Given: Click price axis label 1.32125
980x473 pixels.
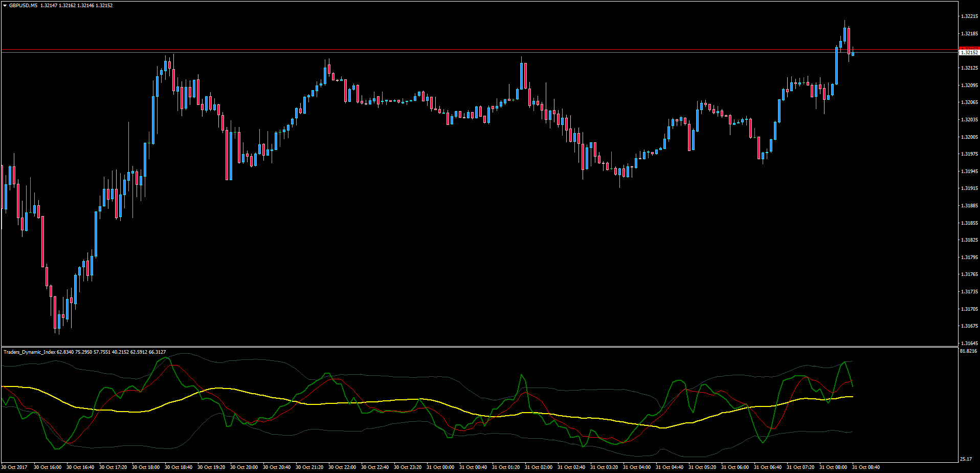Looking at the screenshot, I should [969, 68].
